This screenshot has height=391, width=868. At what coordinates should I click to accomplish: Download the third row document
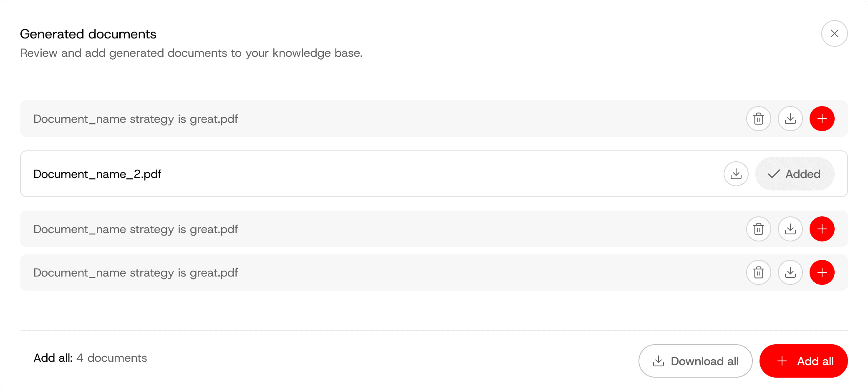790,229
